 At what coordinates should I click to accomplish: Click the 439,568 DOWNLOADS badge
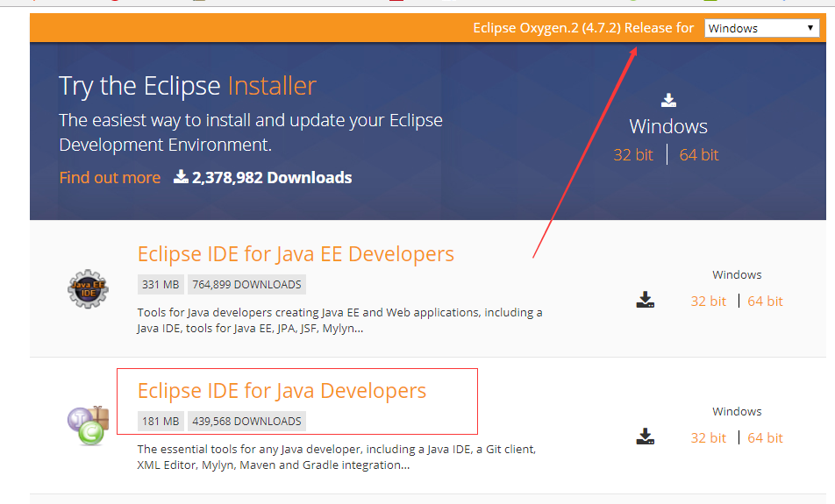[x=246, y=422]
